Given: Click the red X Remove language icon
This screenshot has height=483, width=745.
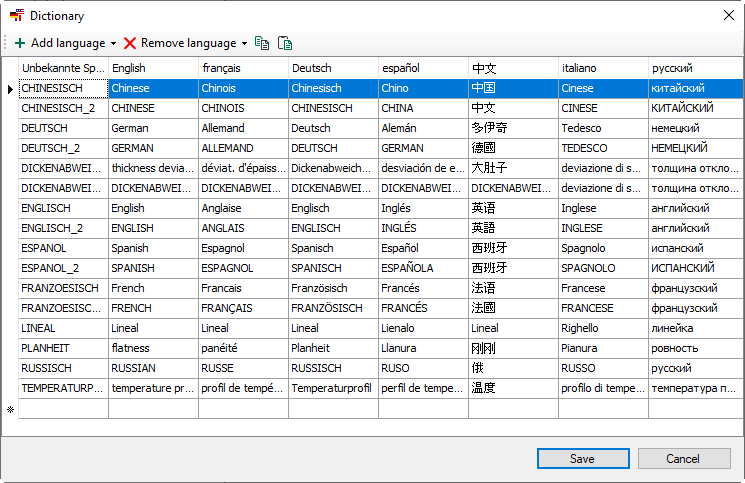Looking at the screenshot, I should click(x=130, y=43).
